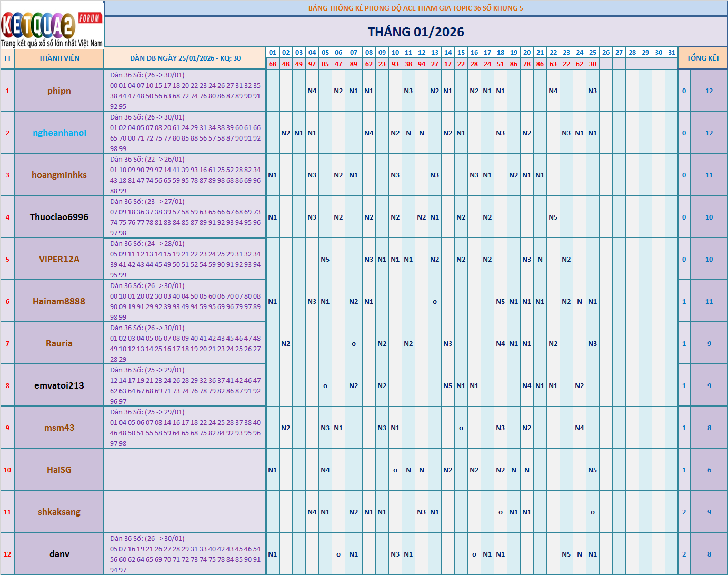The height and width of the screenshot is (575, 728).
Task: Click the KETQUA2 Forum logo
Action: tap(52, 24)
